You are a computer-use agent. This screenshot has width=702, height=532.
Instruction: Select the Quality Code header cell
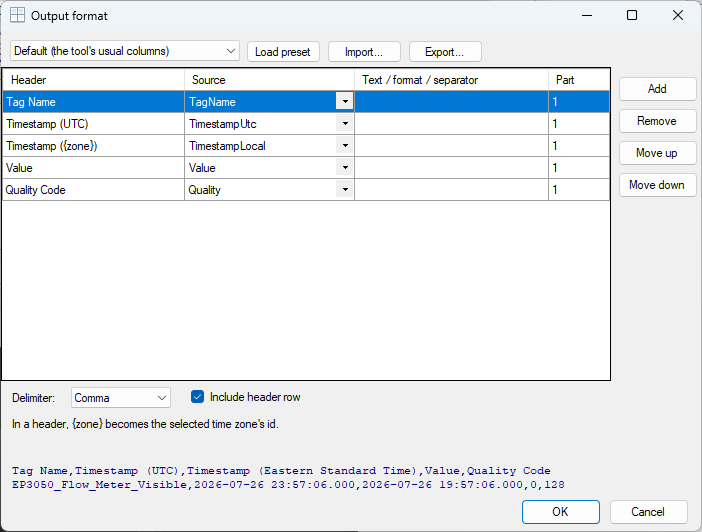pyautogui.click(x=94, y=189)
